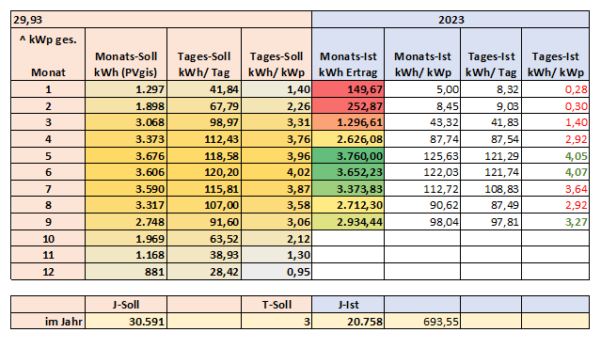Select Monats-Ist kWh/kWp value 125,63
This screenshot has height=364, width=601.
tap(422, 156)
